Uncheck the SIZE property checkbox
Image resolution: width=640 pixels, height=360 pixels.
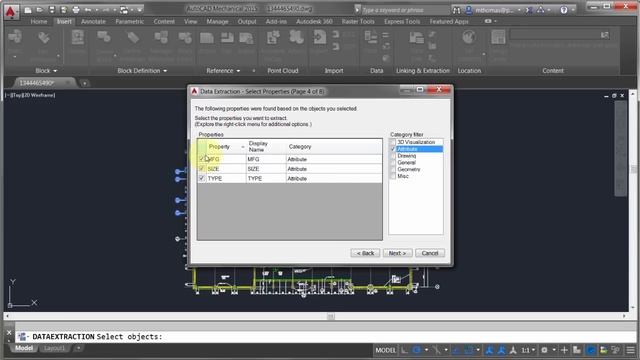click(202, 169)
